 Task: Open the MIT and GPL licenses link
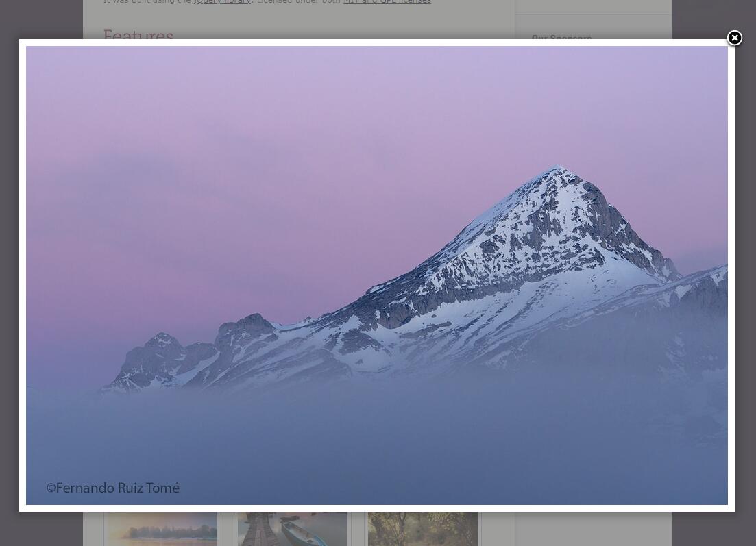tap(387, 2)
